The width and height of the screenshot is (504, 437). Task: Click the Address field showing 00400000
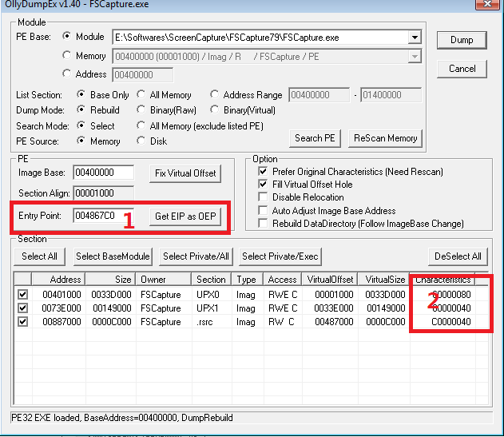point(143,75)
